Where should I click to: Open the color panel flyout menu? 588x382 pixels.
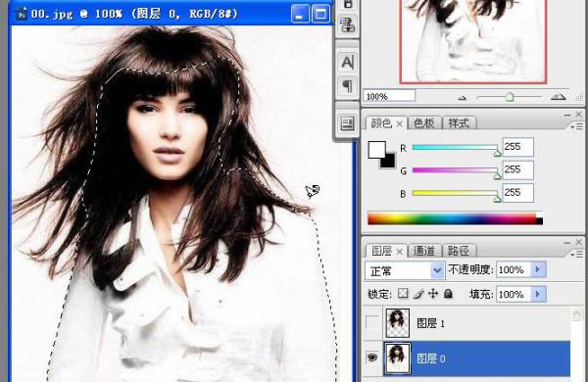click(x=577, y=126)
